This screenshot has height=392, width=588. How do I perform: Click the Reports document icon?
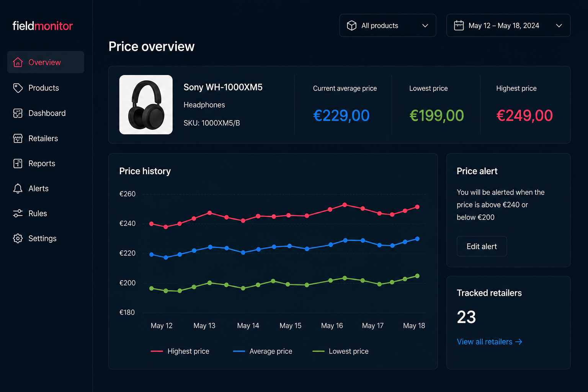point(18,163)
